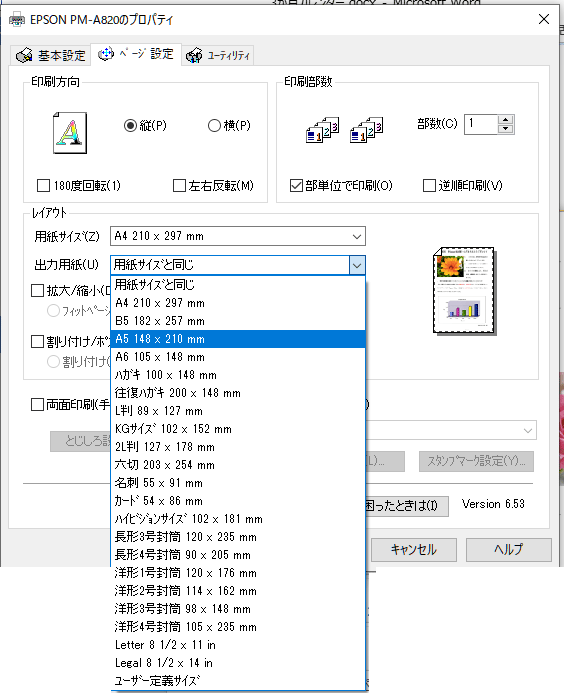Select the 横(P) landscape radio button
Viewport: 564px width, 693px height.
tap(214, 126)
